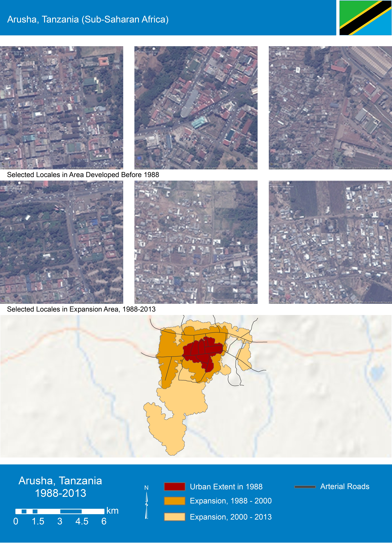Select the first pre-1988 satellite thumbnail

point(61,108)
